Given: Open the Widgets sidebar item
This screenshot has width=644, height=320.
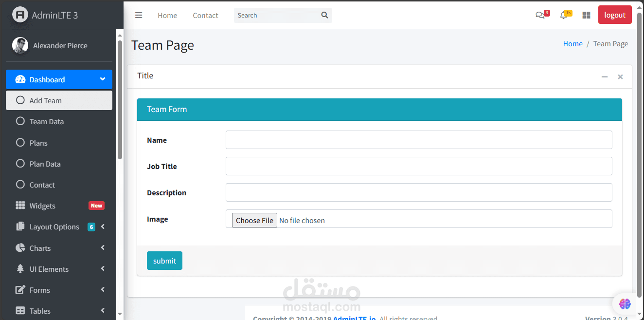Looking at the screenshot, I should 59,206.
